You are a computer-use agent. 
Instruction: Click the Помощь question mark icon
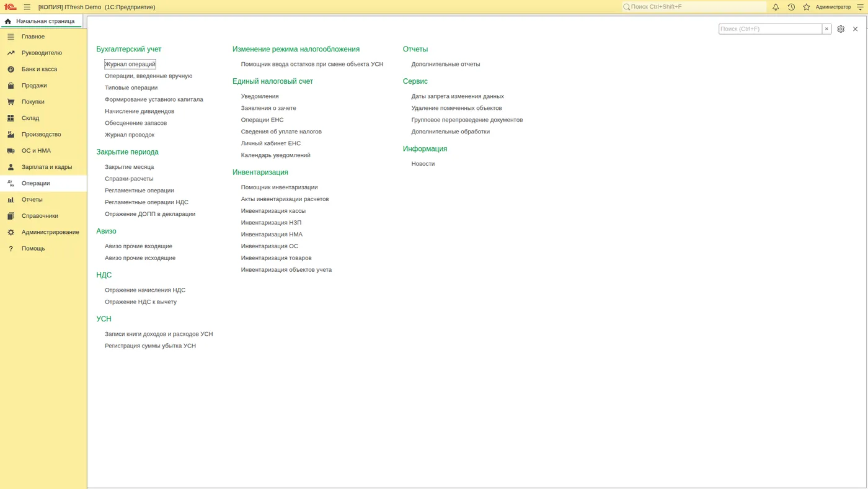pyautogui.click(x=11, y=249)
